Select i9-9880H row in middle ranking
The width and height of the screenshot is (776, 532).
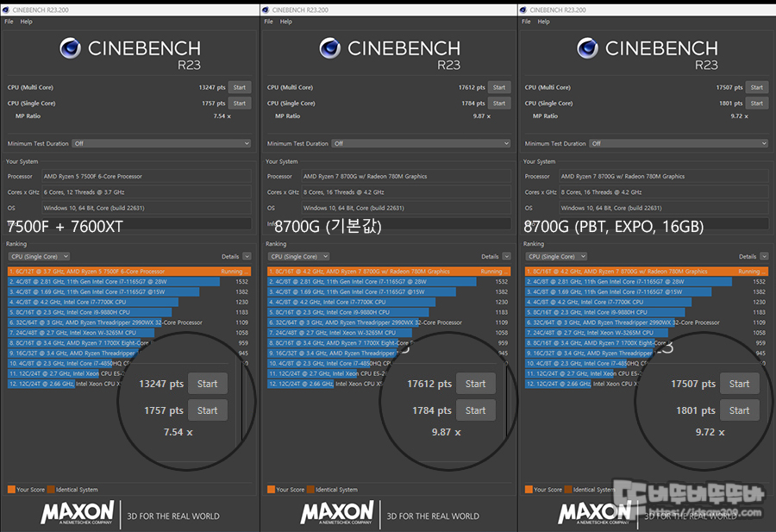(389, 312)
